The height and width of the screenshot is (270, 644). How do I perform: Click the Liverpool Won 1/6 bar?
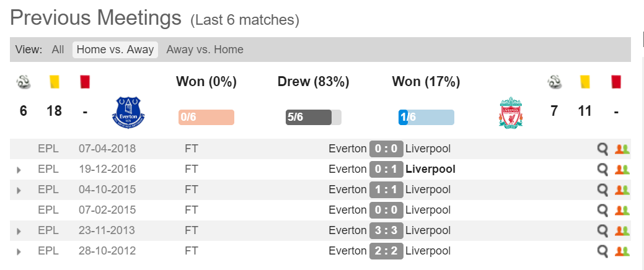(426, 118)
